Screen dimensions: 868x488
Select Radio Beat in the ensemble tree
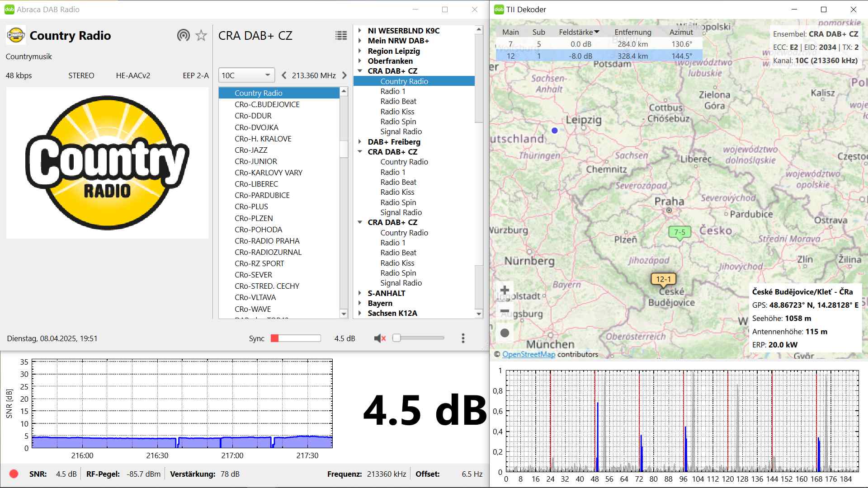tap(398, 101)
